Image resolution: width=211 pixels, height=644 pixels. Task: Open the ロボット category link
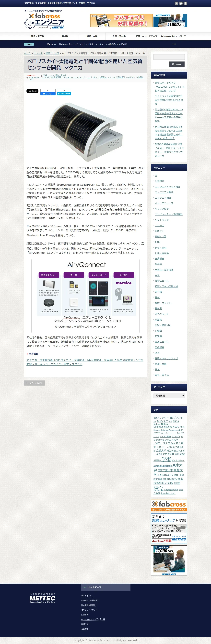(x=159, y=231)
